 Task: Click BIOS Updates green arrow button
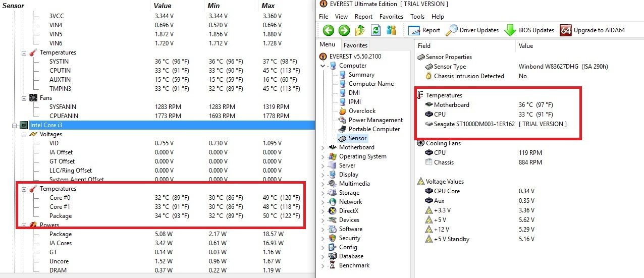coord(530,30)
